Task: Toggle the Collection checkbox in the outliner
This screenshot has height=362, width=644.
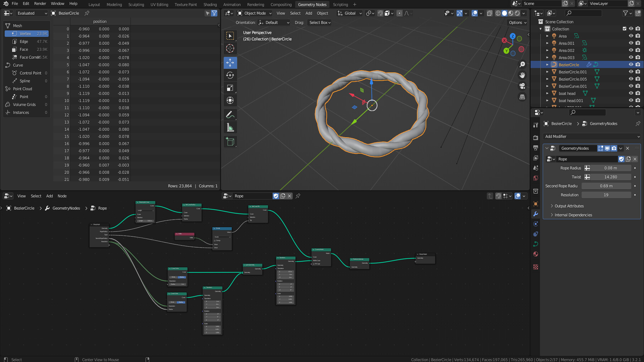Action: coord(624,29)
